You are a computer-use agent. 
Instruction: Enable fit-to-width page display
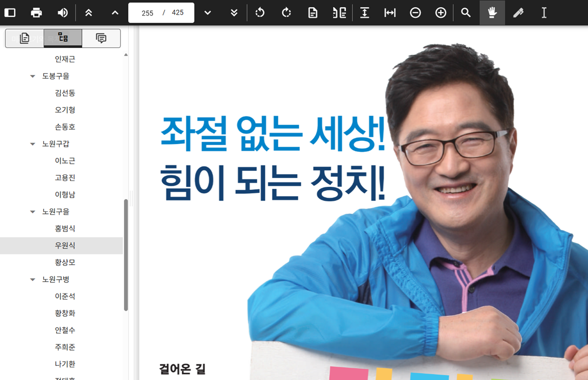tap(390, 13)
